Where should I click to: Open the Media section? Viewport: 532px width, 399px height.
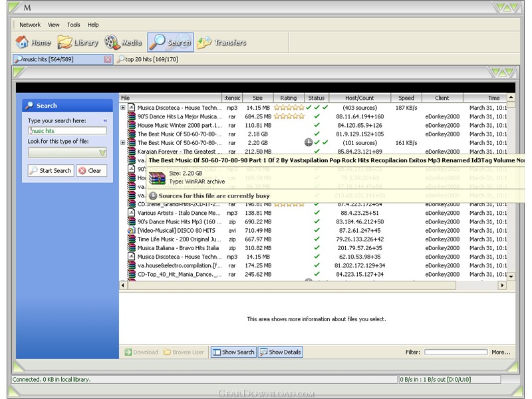pos(123,43)
